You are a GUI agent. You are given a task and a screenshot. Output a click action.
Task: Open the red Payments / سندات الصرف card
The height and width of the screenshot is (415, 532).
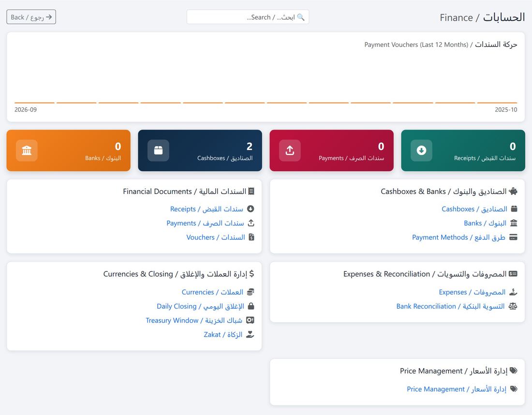[331, 150]
